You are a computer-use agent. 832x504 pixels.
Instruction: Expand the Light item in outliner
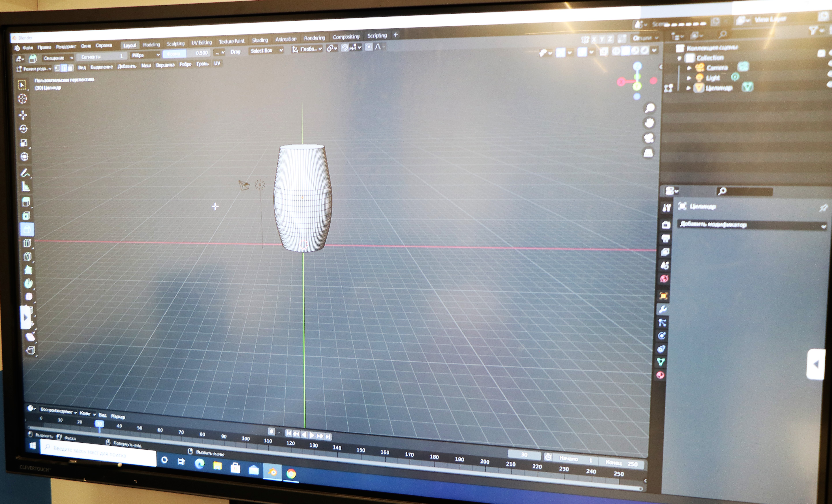tap(689, 78)
